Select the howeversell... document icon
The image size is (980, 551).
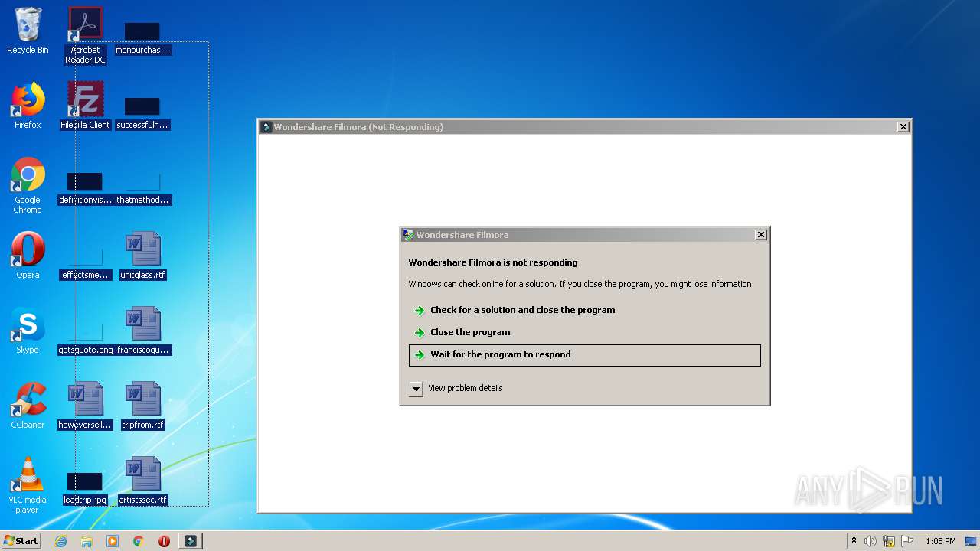(85, 406)
